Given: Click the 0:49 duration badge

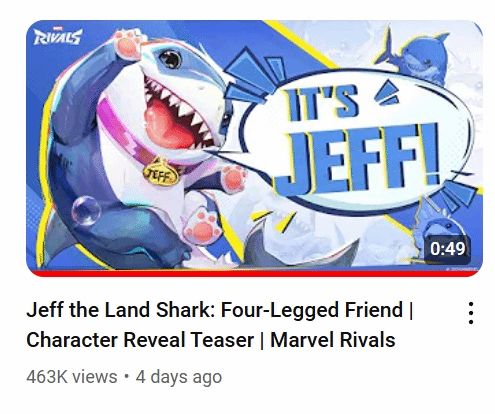Looking at the screenshot, I should tap(447, 248).
